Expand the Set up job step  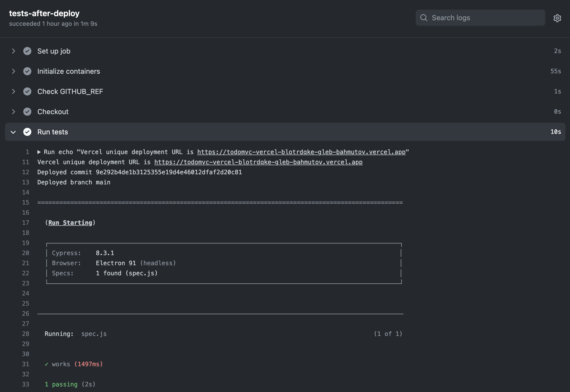(13, 51)
